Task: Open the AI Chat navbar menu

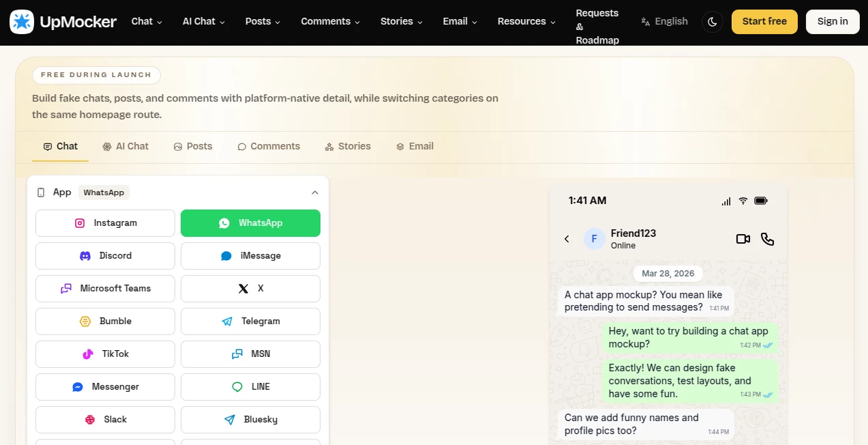Action: 204,22
